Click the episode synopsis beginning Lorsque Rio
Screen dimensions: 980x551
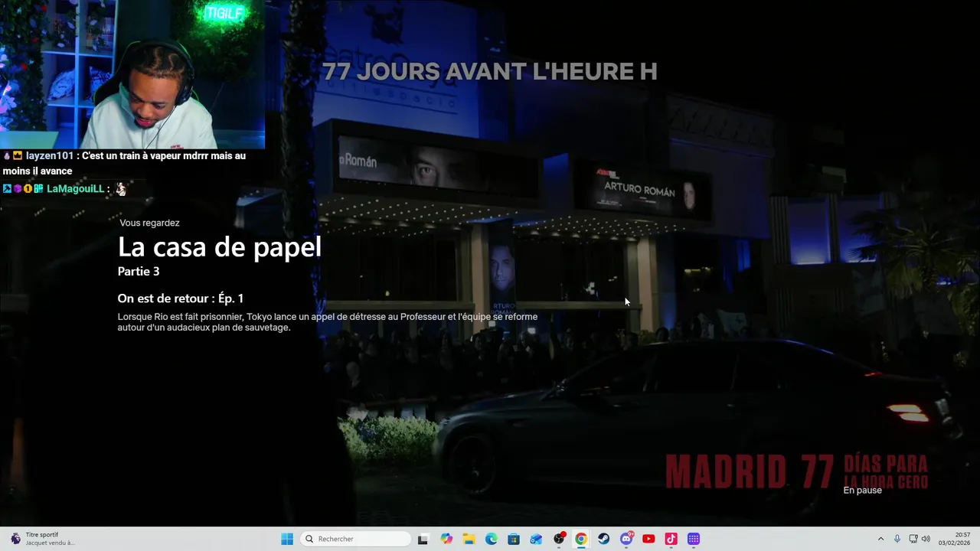click(x=328, y=322)
